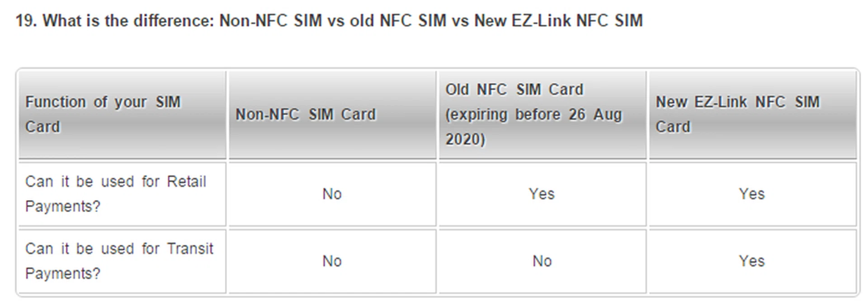Click 'Non-NFC SIM' in the question heading
868x307 pixels.
click(270, 21)
